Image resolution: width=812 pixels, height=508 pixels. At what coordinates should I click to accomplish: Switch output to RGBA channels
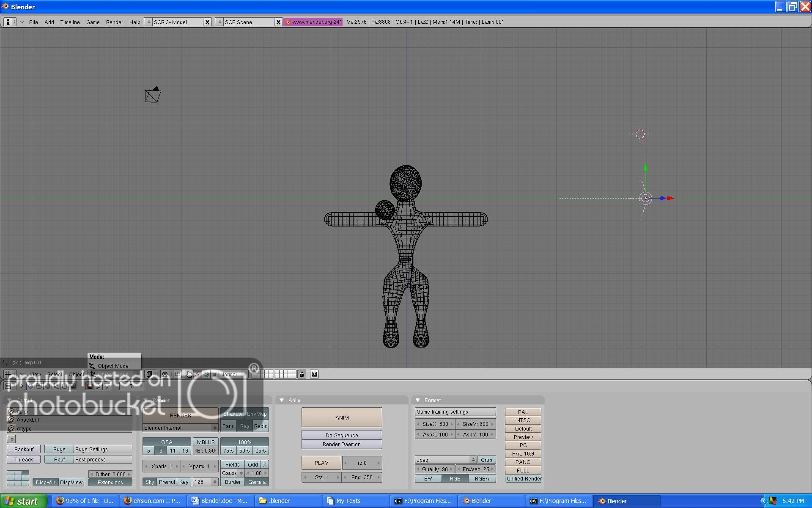coord(483,478)
